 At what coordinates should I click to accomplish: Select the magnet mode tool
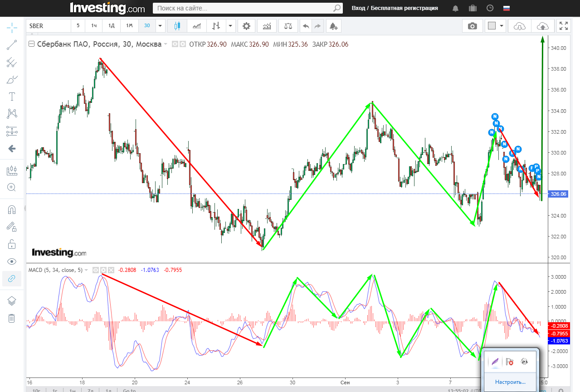coord(12,210)
